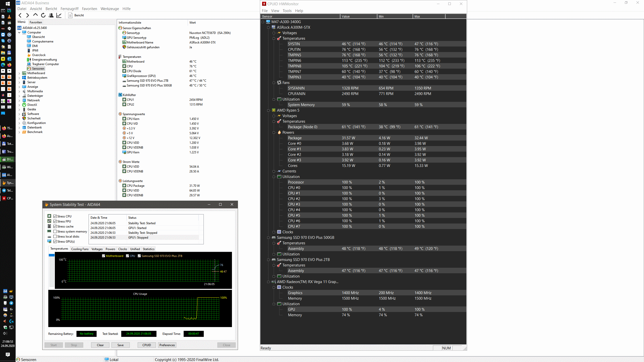Toggle the Stress GPU(s) checkbox
The width and height of the screenshot is (644, 362).
pos(55,241)
